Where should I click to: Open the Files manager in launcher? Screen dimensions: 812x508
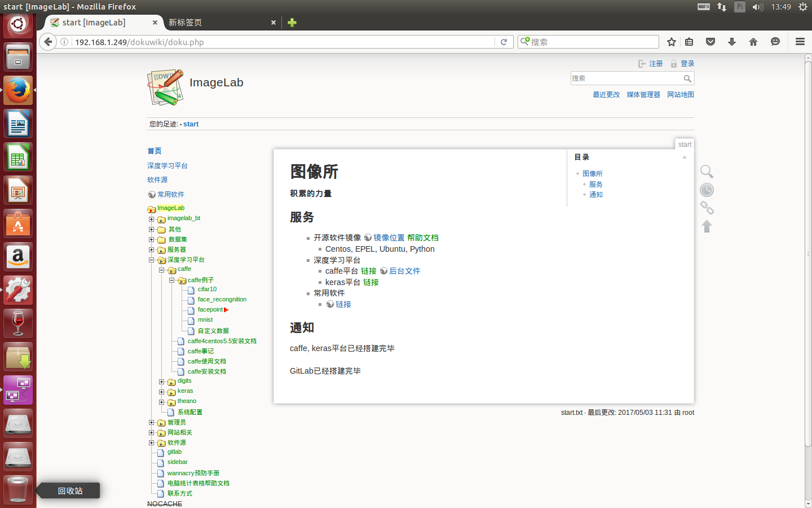[x=18, y=57]
